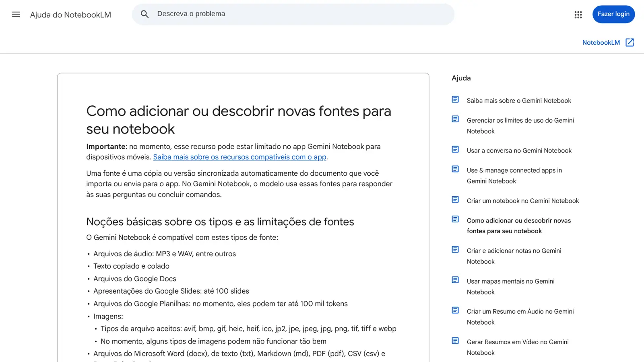The height and width of the screenshot is (362, 644).
Task: Click bullet Texto copiado e colado
Action: point(131,266)
